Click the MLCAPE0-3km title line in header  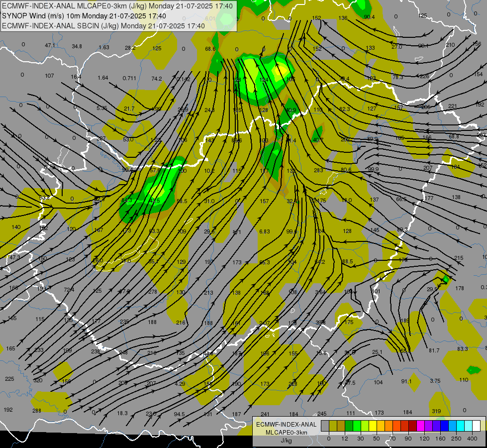pyautogui.click(x=117, y=6)
